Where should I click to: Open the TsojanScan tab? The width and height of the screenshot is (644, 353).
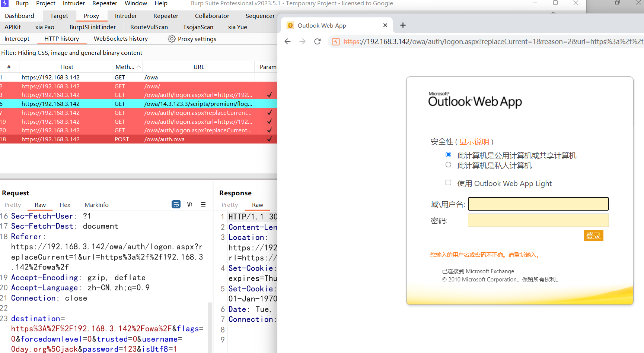pos(198,27)
